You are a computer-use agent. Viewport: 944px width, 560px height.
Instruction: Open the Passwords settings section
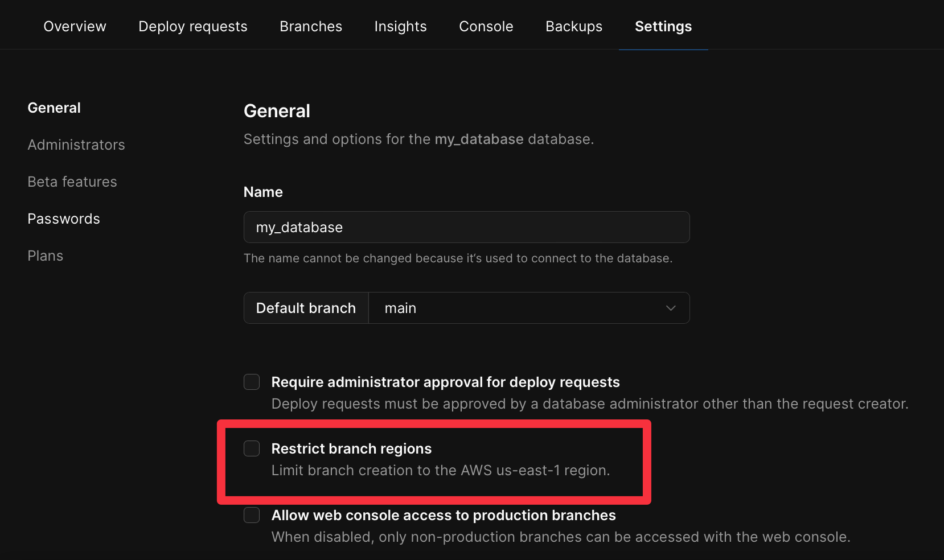click(x=63, y=219)
